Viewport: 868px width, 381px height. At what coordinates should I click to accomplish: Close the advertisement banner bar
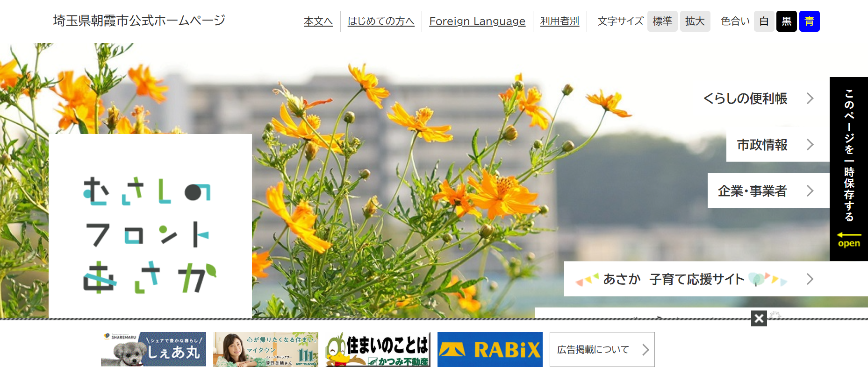(x=759, y=318)
